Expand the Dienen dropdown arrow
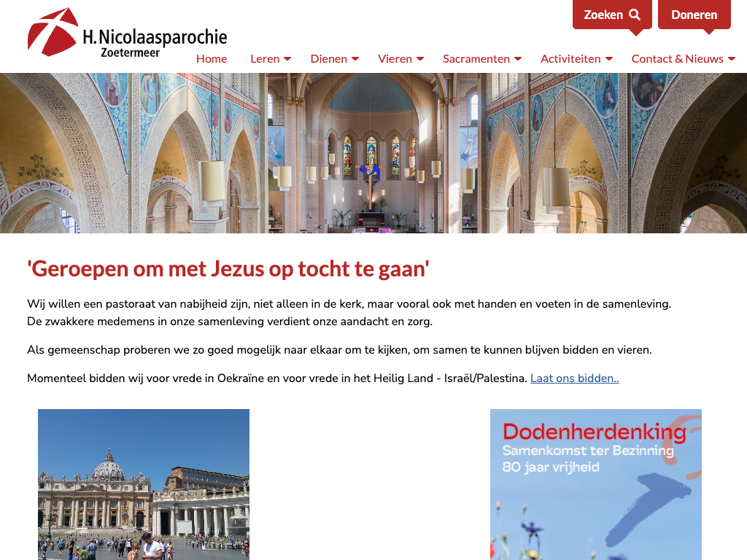 pyautogui.click(x=355, y=59)
